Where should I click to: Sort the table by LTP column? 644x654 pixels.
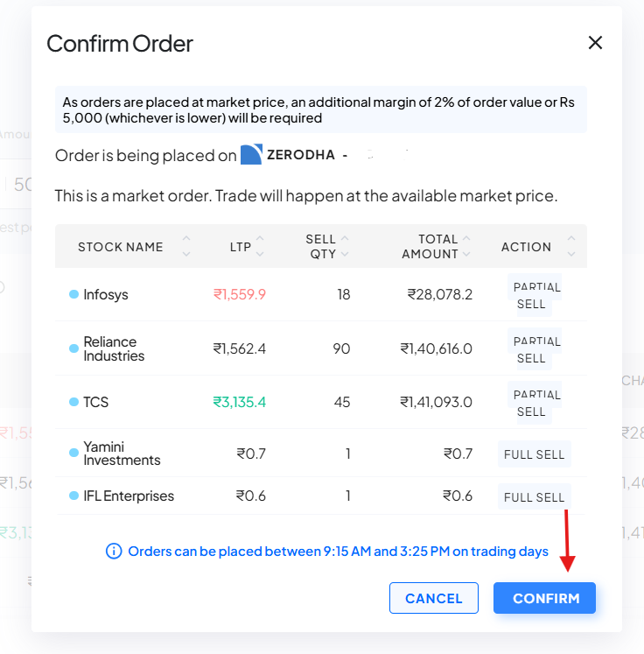pos(262,247)
